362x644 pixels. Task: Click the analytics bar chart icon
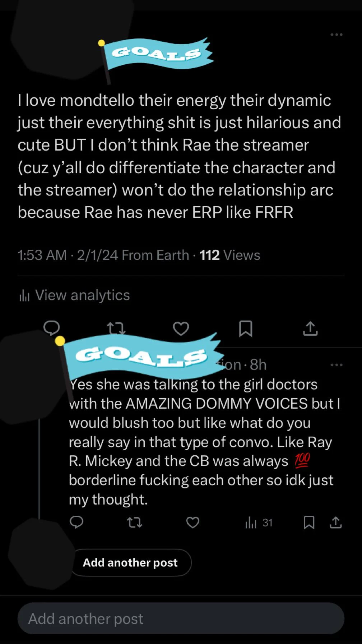point(24,296)
